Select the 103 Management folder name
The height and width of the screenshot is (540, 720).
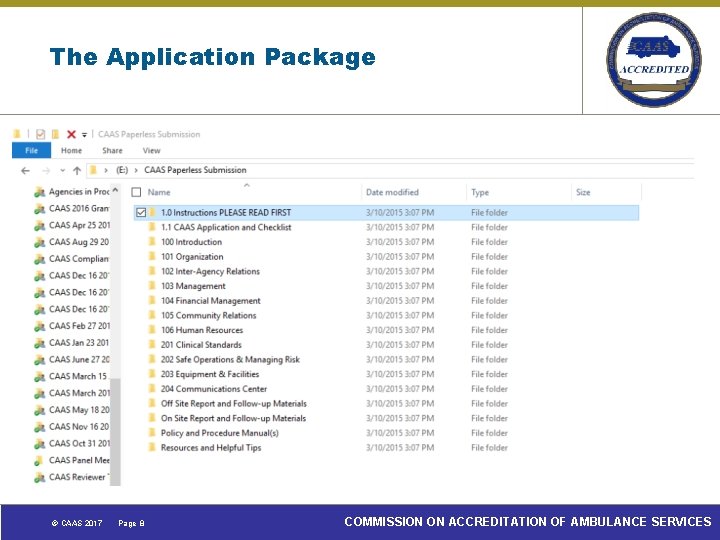tap(193, 286)
